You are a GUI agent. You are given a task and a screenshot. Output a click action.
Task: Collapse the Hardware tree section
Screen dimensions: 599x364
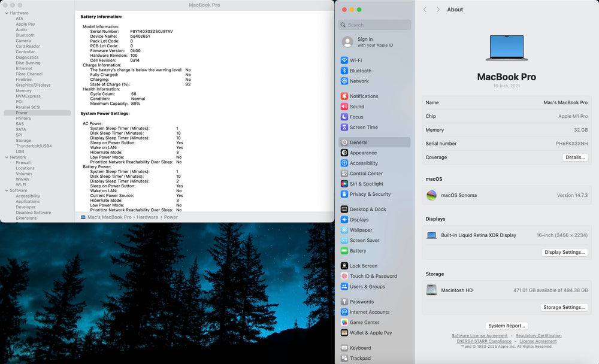click(7, 13)
